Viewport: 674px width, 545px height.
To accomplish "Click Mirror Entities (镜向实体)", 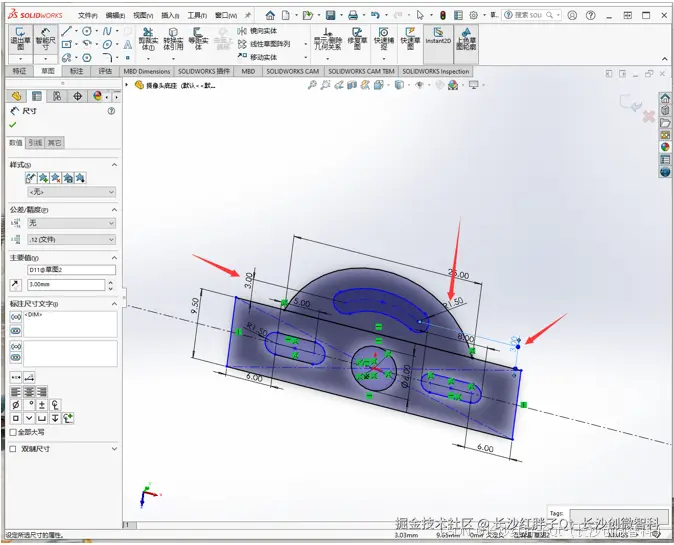I will [257, 31].
